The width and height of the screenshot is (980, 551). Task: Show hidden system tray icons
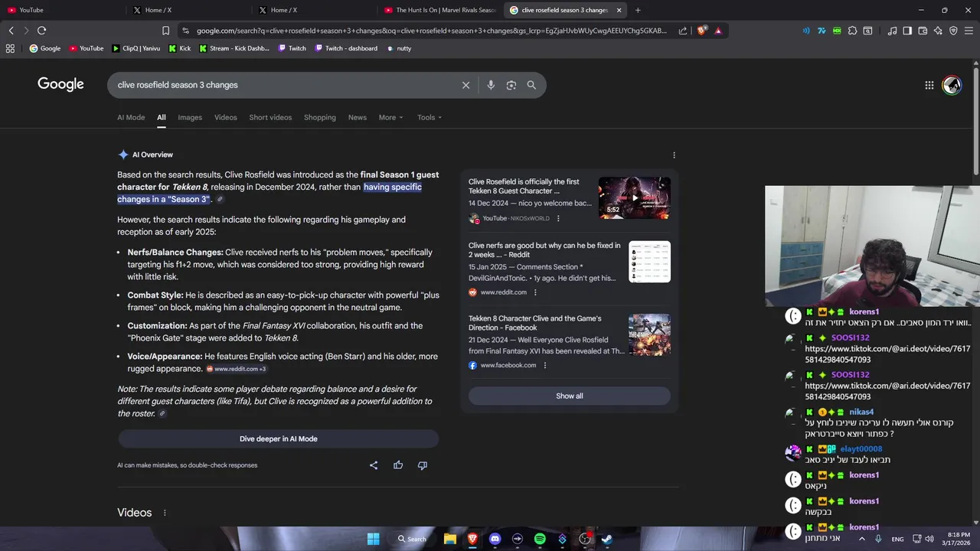pos(861,539)
